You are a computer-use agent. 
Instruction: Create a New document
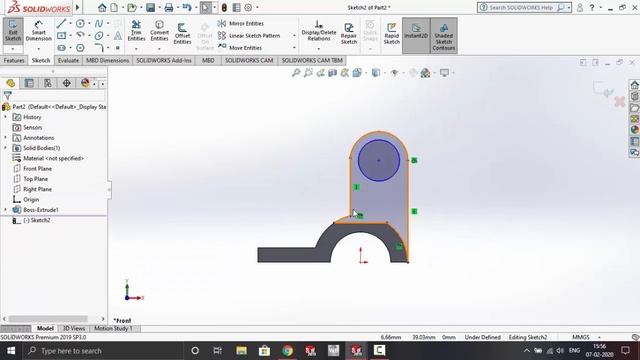(114, 7)
